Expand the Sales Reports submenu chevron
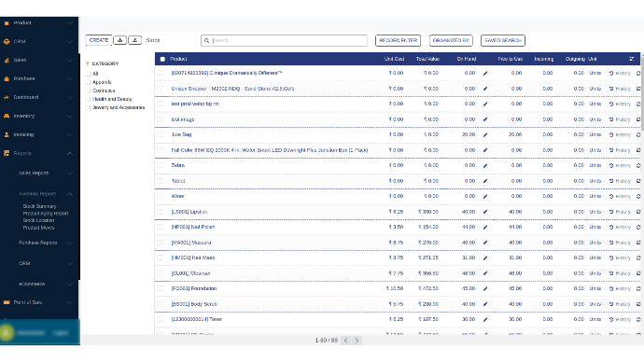Image resolution: width=644 pixels, height=362 pixels. 70,174
